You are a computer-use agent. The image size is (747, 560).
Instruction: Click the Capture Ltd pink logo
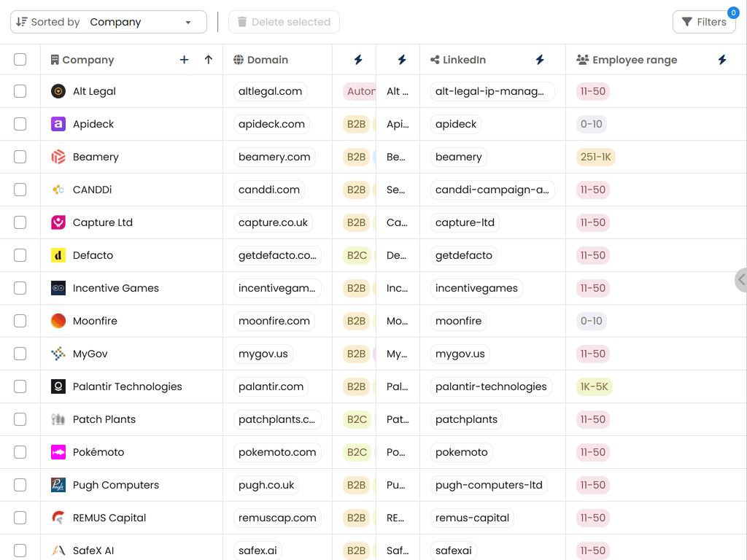pyautogui.click(x=58, y=222)
